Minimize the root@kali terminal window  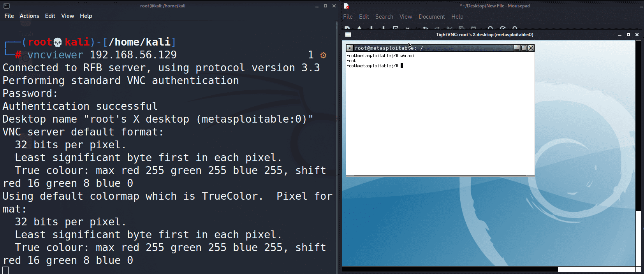click(317, 6)
